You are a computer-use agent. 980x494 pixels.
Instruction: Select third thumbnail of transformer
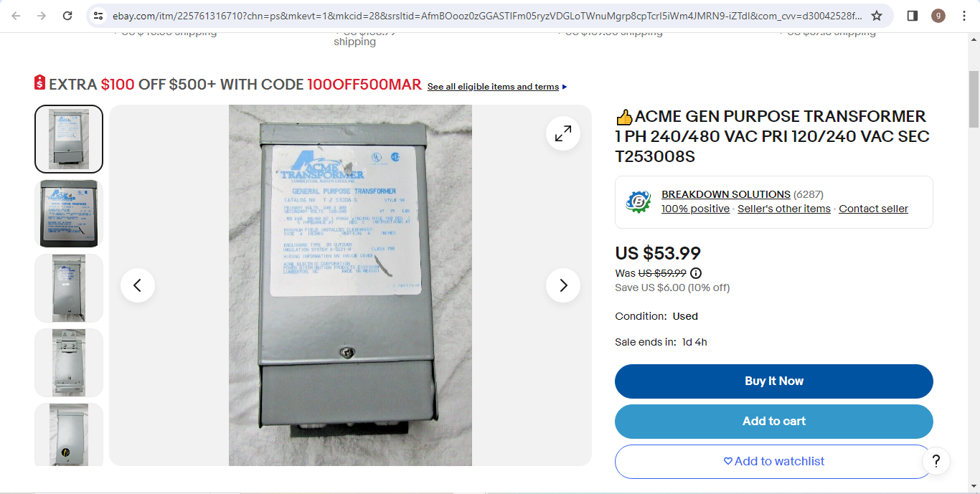pos(69,288)
